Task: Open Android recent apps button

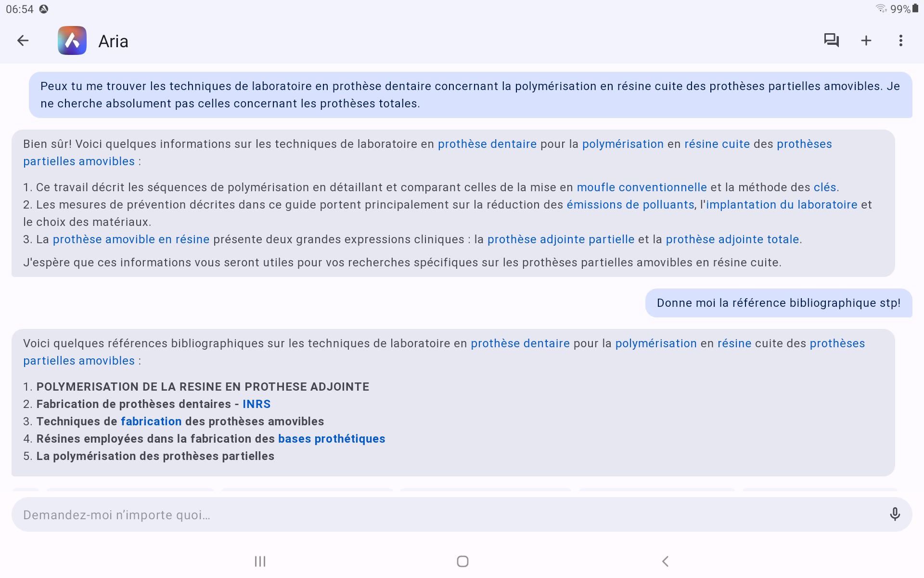Action: click(x=260, y=561)
